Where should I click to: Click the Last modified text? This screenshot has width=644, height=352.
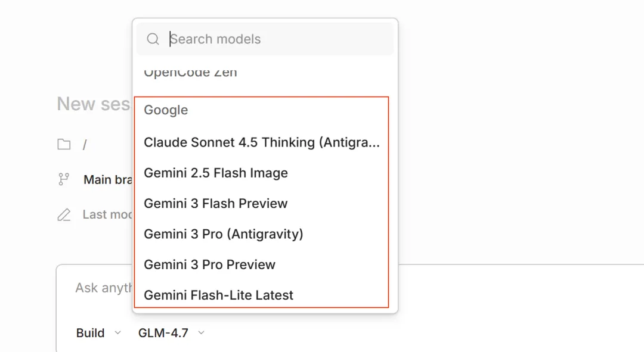click(x=107, y=214)
